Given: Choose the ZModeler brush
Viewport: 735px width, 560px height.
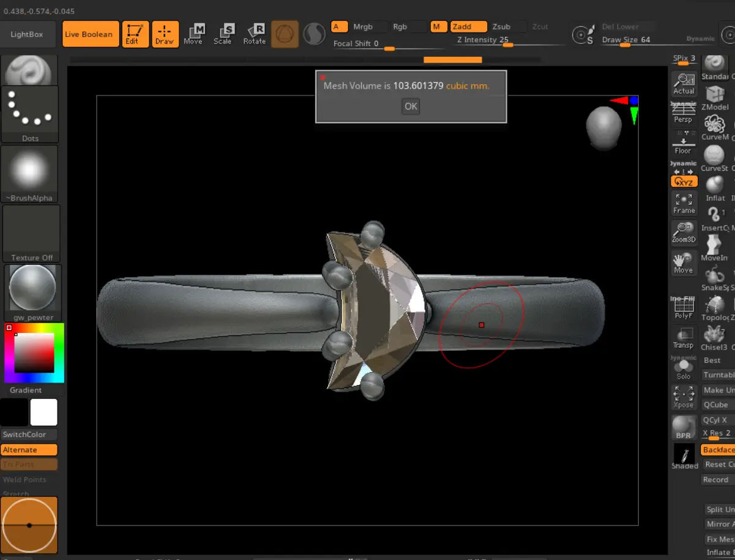Looking at the screenshot, I should [x=715, y=98].
